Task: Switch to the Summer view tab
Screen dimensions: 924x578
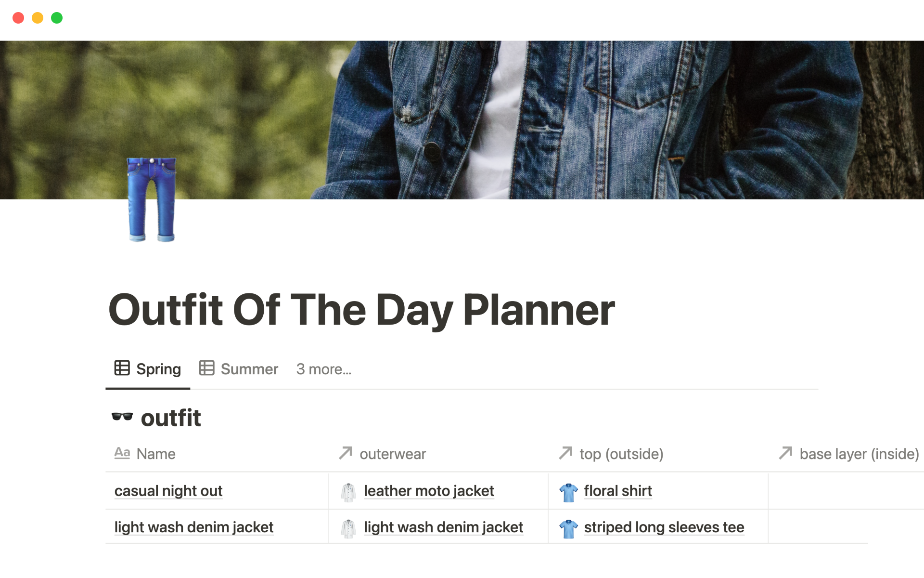Action: click(249, 369)
